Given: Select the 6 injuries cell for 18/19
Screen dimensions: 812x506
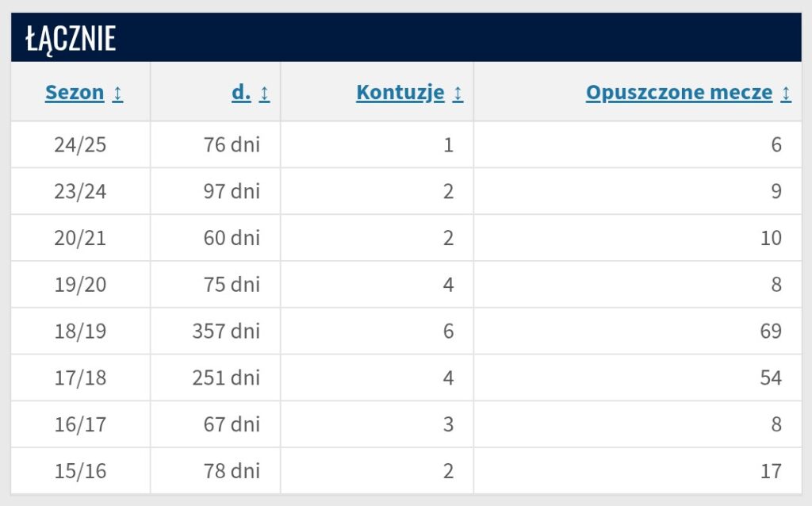Looking at the screenshot, I should point(448,331).
